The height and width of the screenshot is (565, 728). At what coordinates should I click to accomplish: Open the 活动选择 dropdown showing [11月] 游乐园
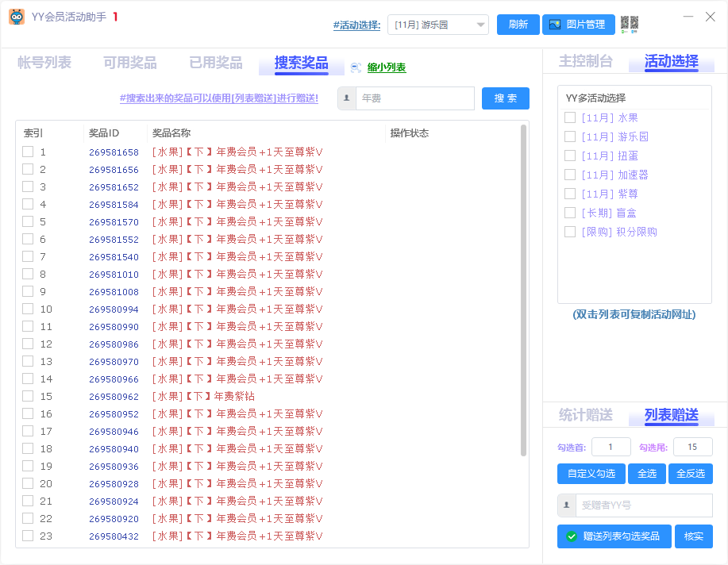click(437, 25)
